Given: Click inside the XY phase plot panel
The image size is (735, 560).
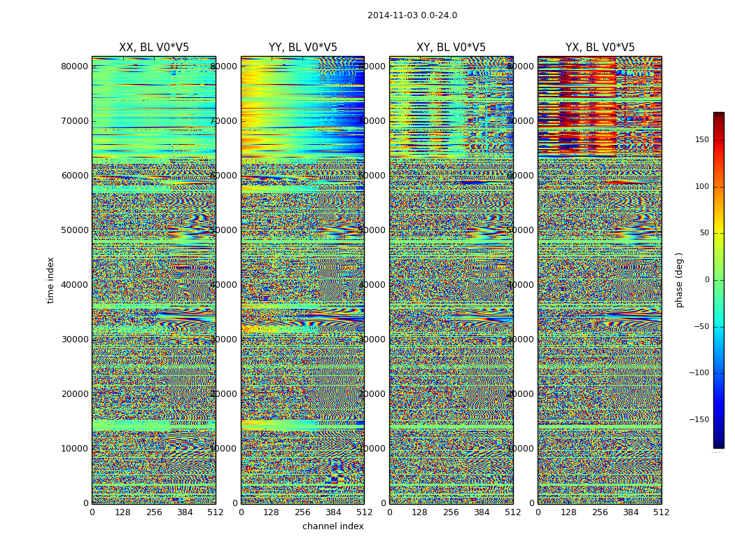Looking at the screenshot, I should click(x=451, y=280).
